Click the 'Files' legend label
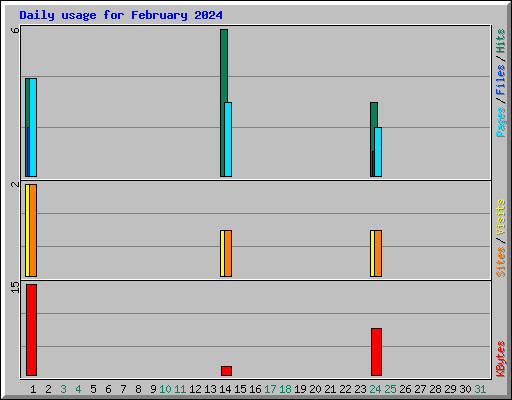 click(x=501, y=80)
